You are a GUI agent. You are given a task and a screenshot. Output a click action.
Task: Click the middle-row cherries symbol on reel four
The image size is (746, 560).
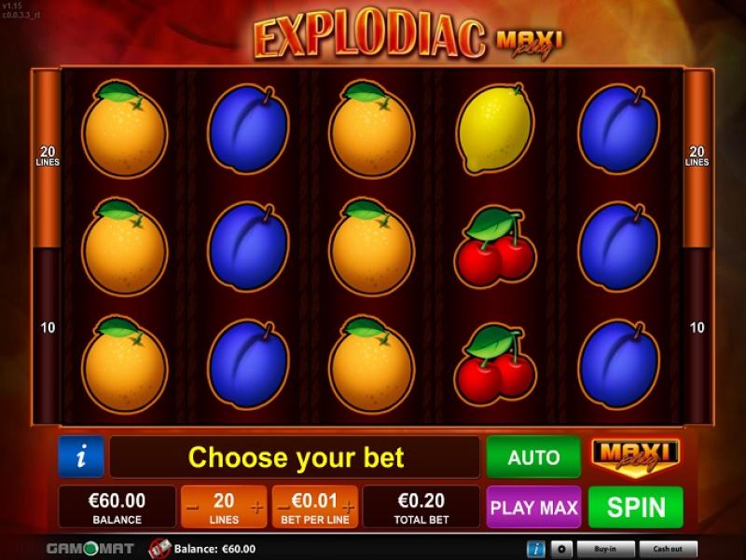coord(496,247)
